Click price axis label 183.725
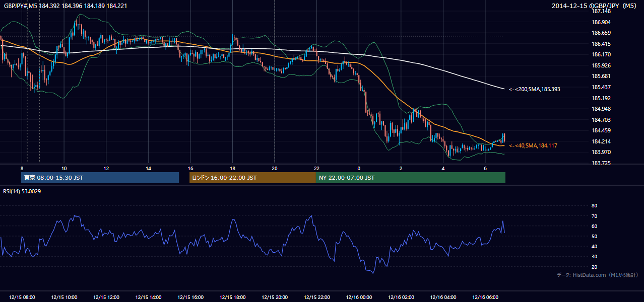 [x=601, y=163]
